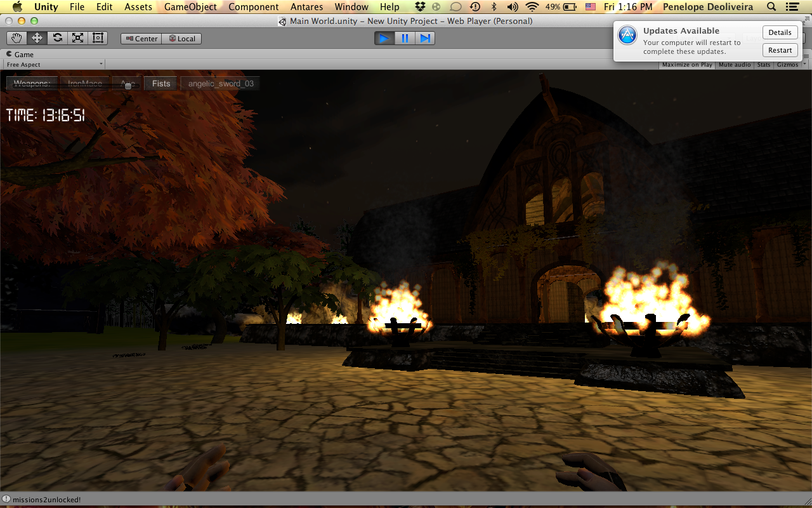The height and width of the screenshot is (508, 812).
Task: Toggle Local handle orientation
Action: click(x=181, y=39)
